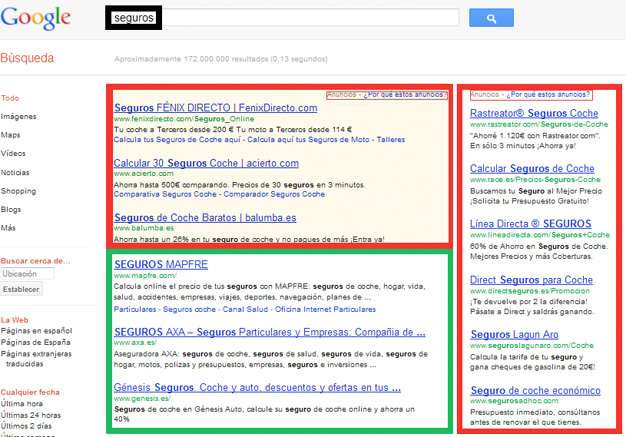Screen dimensions: 626x437
Task: Switch to Imágenes results
Action: point(18,116)
